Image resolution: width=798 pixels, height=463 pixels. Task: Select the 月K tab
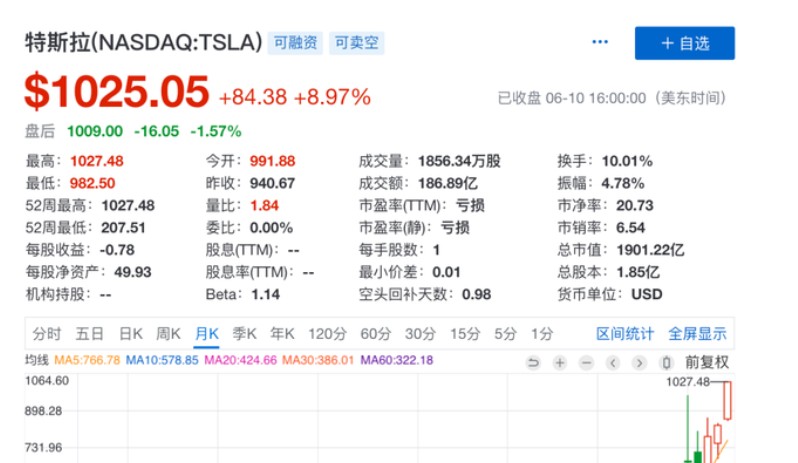click(207, 334)
